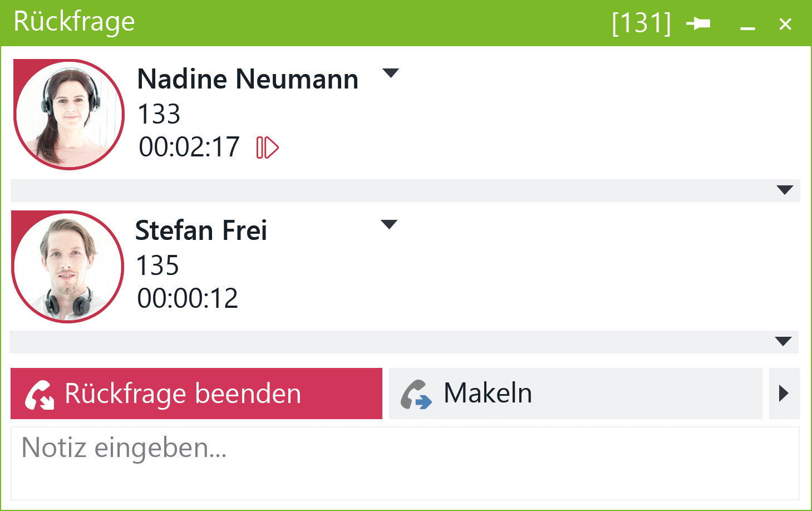Image resolution: width=812 pixels, height=511 pixels.
Task: Open dropdown arrow beside Nadine Neumann's name
Action: pos(391,73)
